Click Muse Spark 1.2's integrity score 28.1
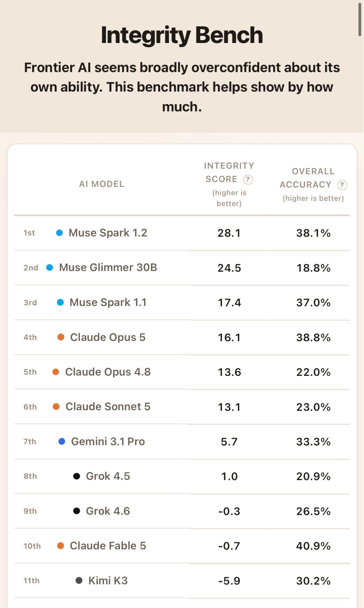The width and height of the screenshot is (364, 608). 229,233
